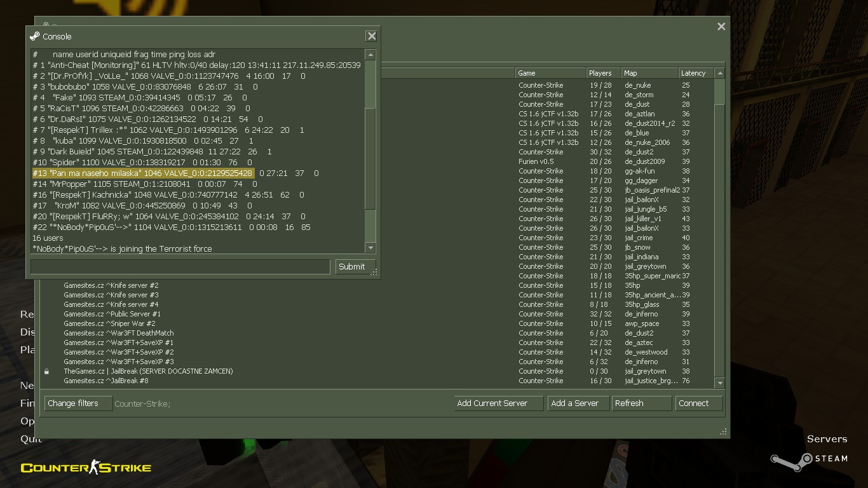Click the Steam icon in Console title
The height and width of the screenshot is (488, 868).
click(x=35, y=36)
